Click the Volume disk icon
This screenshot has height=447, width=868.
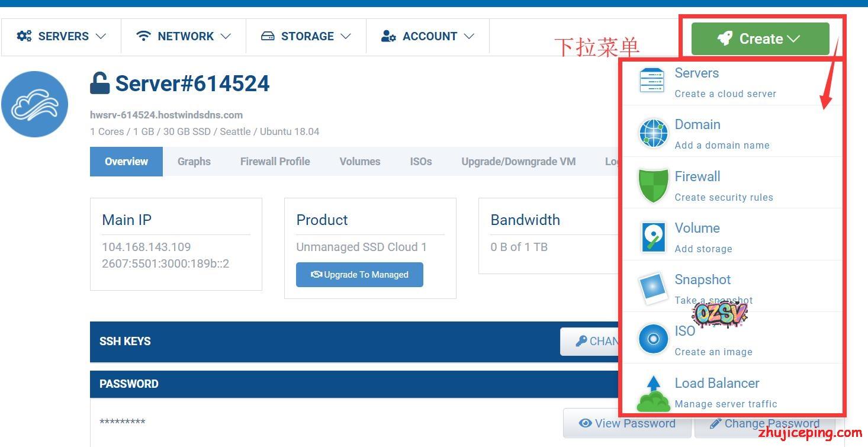pyautogui.click(x=653, y=237)
